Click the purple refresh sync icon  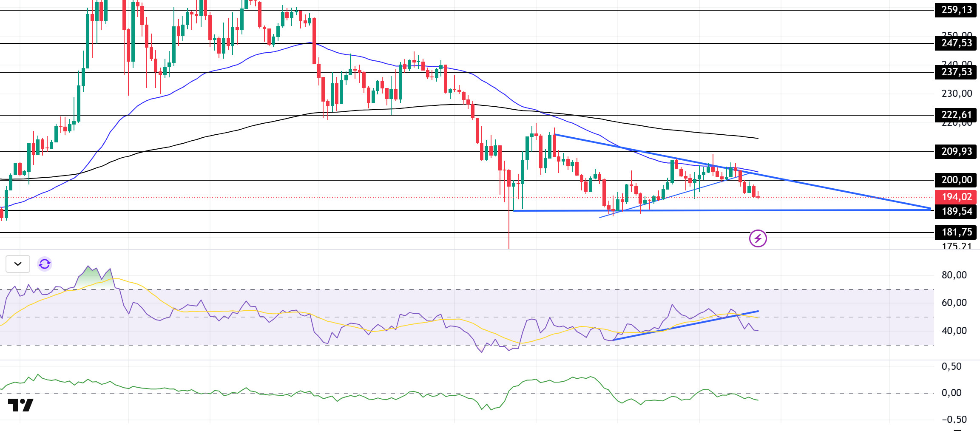point(45,264)
